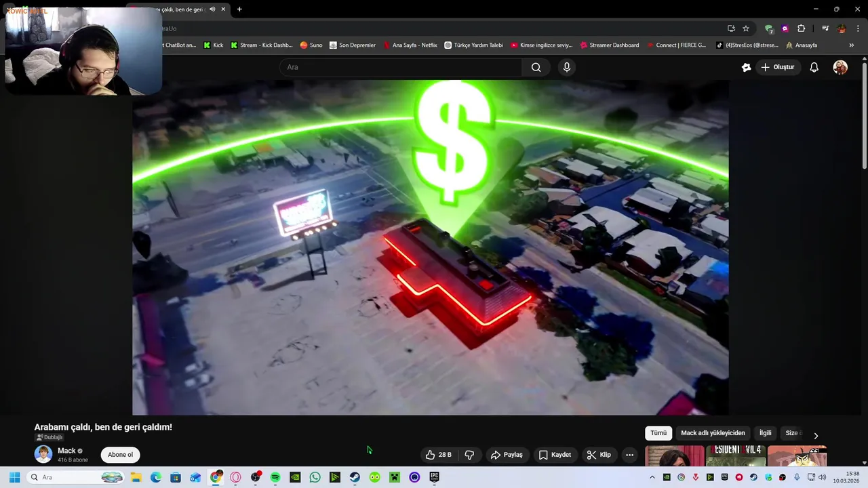Viewport: 868px width, 488px height.
Task: Select the Tümü filter chip
Action: click(658, 433)
